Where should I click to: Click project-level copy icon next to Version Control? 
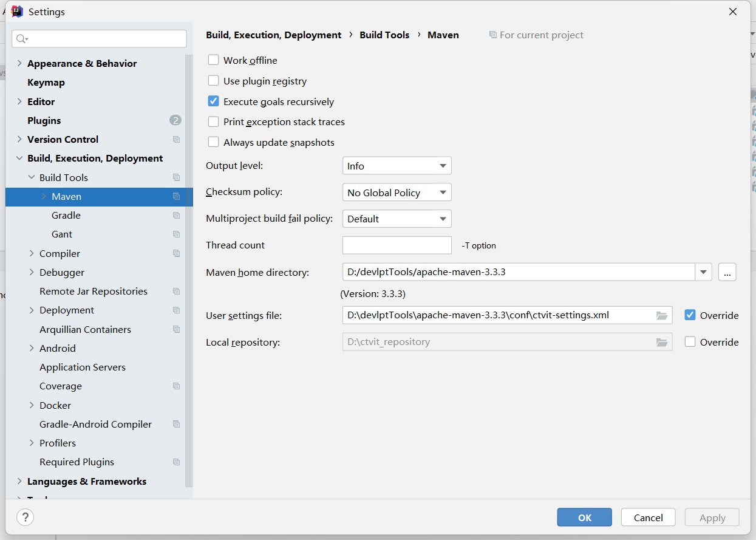pyautogui.click(x=177, y=140)
